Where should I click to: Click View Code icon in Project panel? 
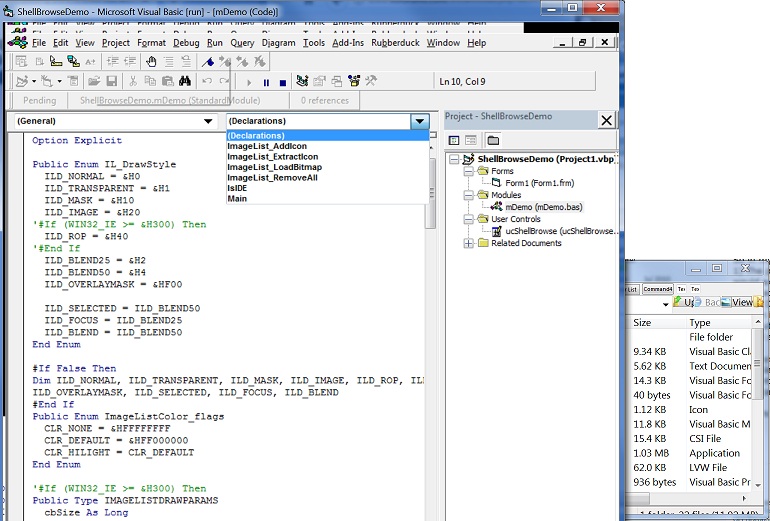coord(454,140)
